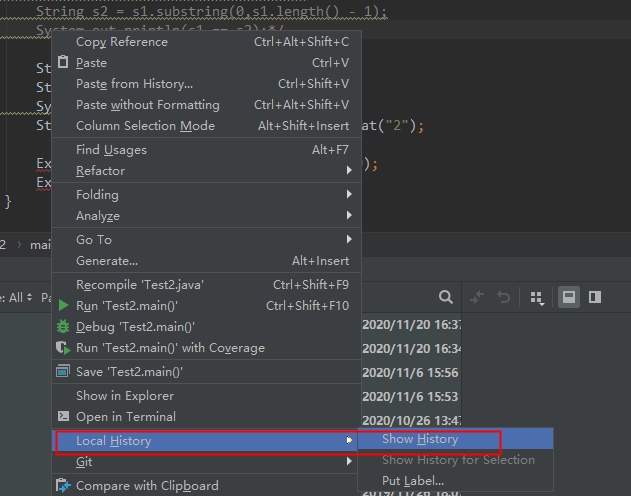Open the All filter dropdown in the log

point(16,298)
